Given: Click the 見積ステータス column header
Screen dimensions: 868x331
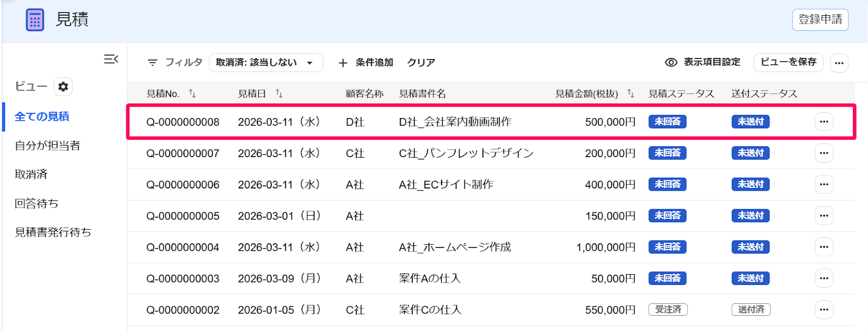Looking at the screenshot, I should pos(681,94).
